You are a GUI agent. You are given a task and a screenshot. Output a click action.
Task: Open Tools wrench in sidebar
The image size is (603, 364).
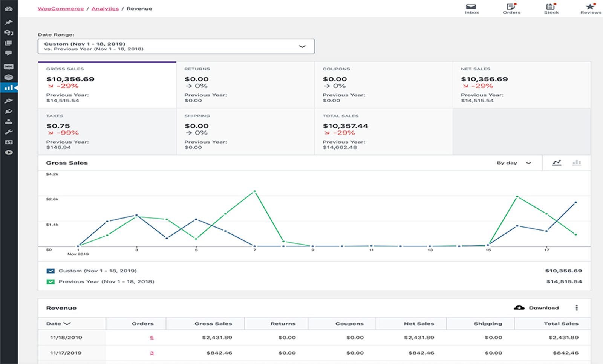click(x=9, y=132)
